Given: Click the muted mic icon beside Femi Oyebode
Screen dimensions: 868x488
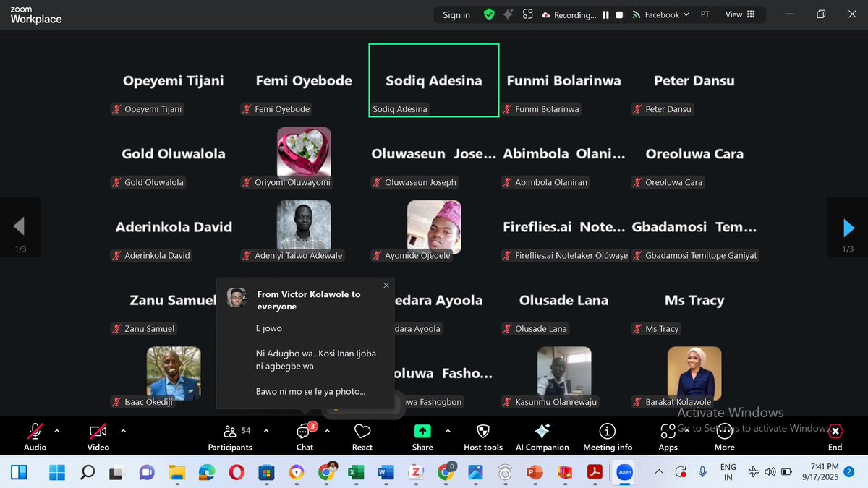Looking at the screenshot, I should (246, 109).
